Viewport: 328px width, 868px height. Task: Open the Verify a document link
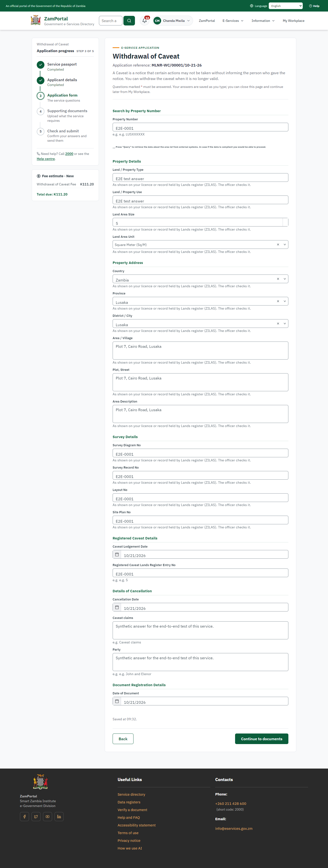132,810
